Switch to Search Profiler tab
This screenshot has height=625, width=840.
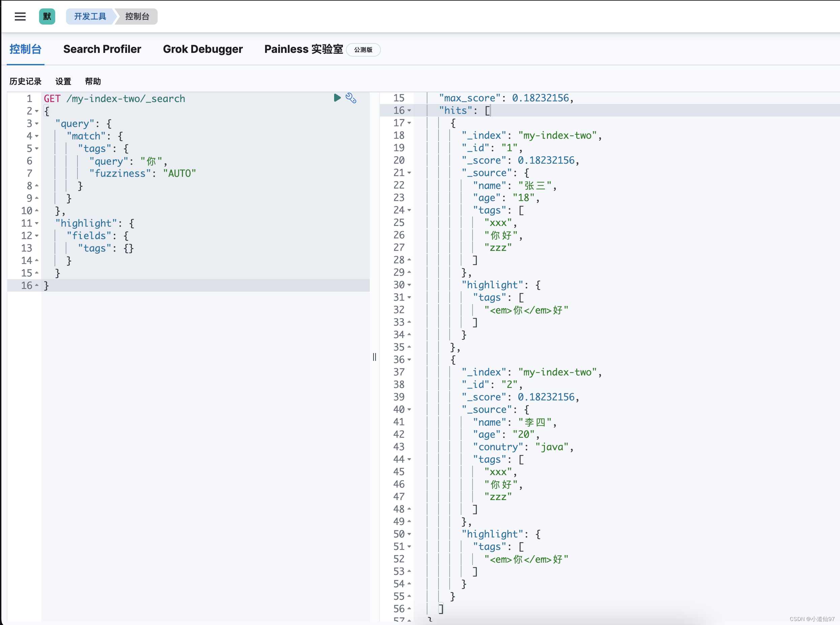102,49
